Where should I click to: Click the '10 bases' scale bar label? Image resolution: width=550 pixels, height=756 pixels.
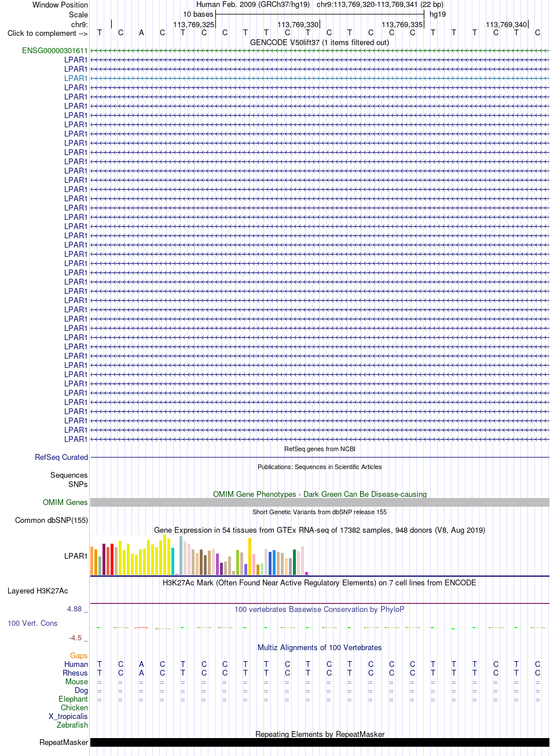[198, 14]
